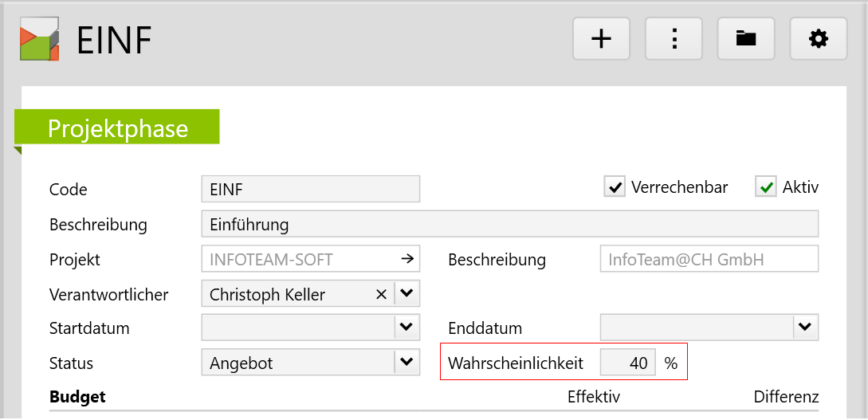The width and height of the screenshot is (868, 420).
Task: Select the Projektphase tab header
Action: coord(118,128)
